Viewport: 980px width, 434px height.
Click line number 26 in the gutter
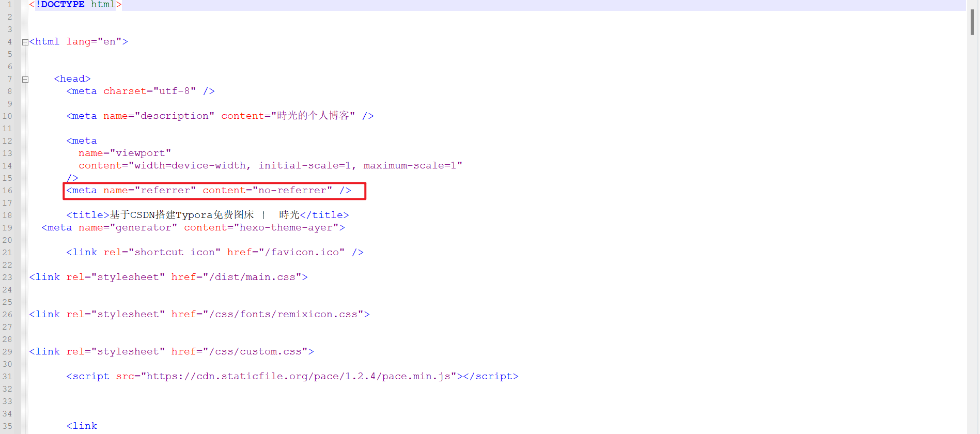point(7,315)
